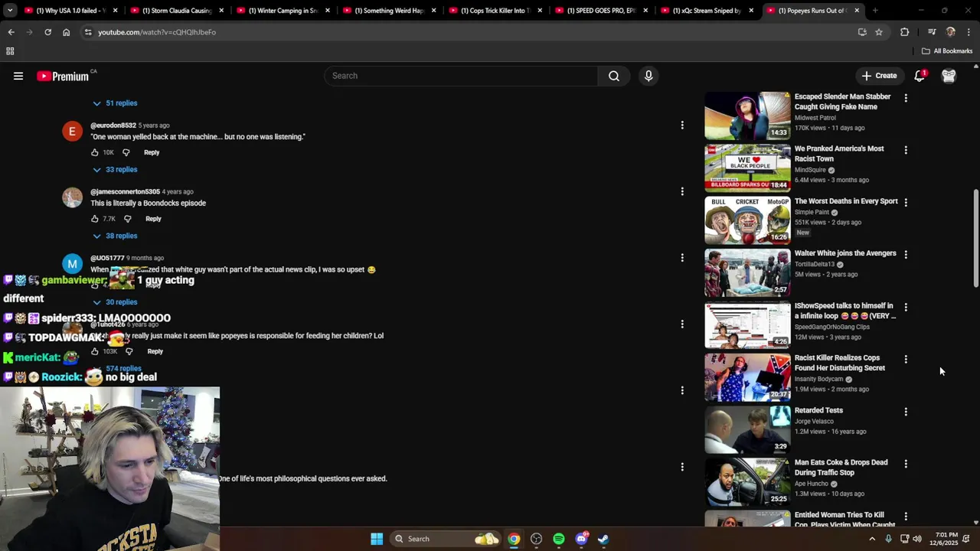Bookmark this page with the star icon
The height and width of the screenshot is (551, 980).
879,32
